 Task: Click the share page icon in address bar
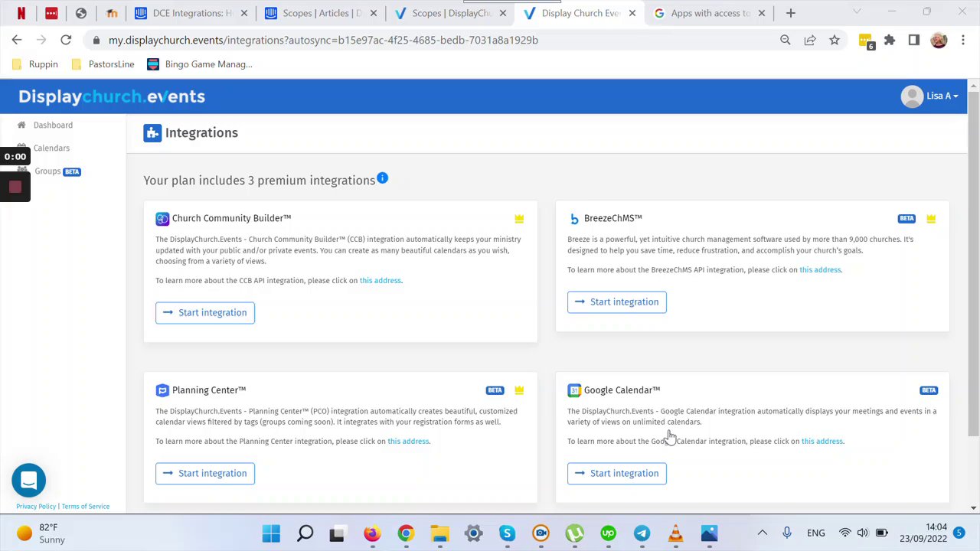point(810,40)
